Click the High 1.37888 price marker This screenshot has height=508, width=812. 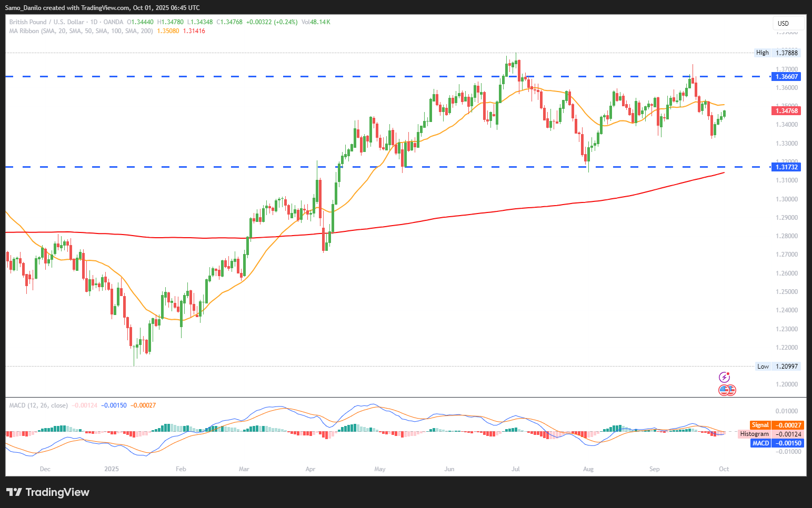tap(777, 53)
